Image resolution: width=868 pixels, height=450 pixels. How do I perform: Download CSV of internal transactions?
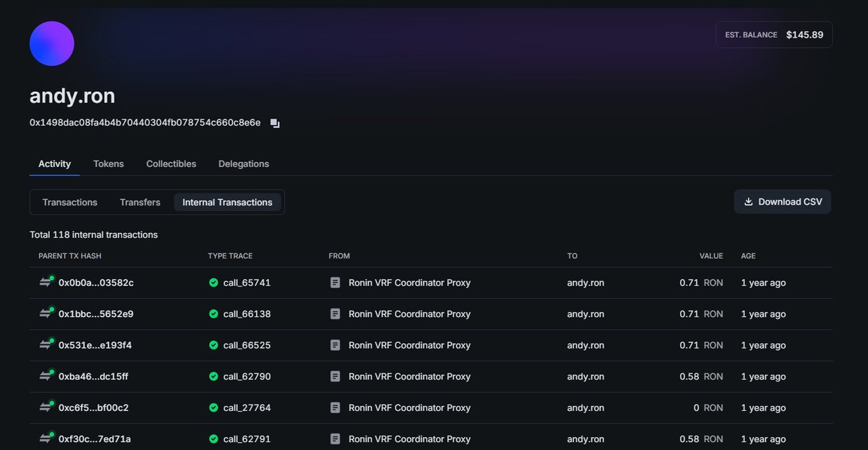pos(783,202)
